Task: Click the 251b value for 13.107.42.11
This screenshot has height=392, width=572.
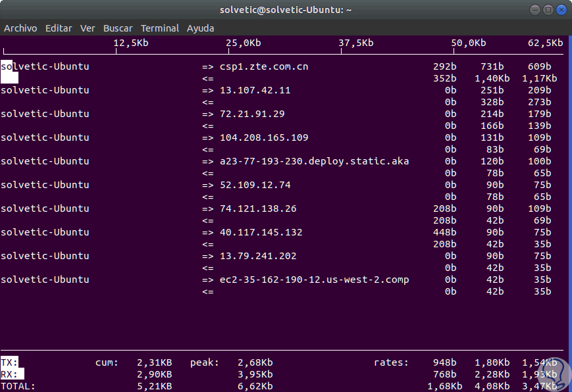Action: [492, 90]
